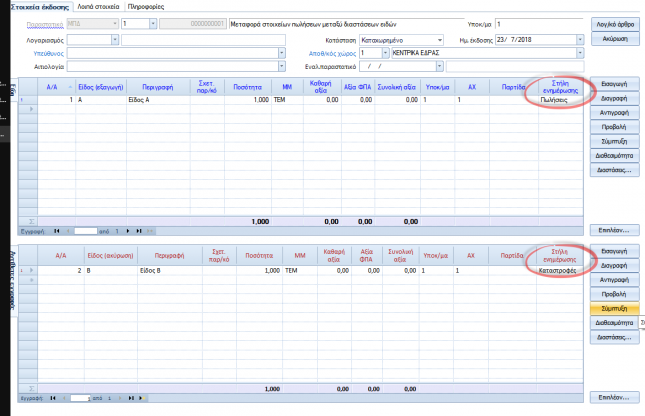Viewport: 645px width, 416px height.
Task: Go to first record in top grid navigator
Action: coord(56,231)
